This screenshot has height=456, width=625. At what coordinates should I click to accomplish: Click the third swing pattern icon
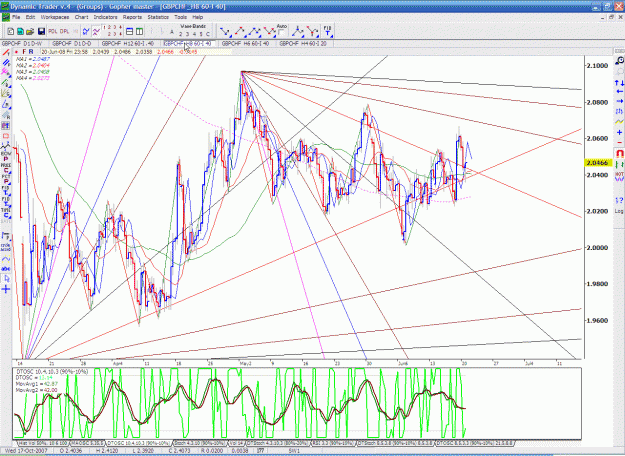point(254,31)
